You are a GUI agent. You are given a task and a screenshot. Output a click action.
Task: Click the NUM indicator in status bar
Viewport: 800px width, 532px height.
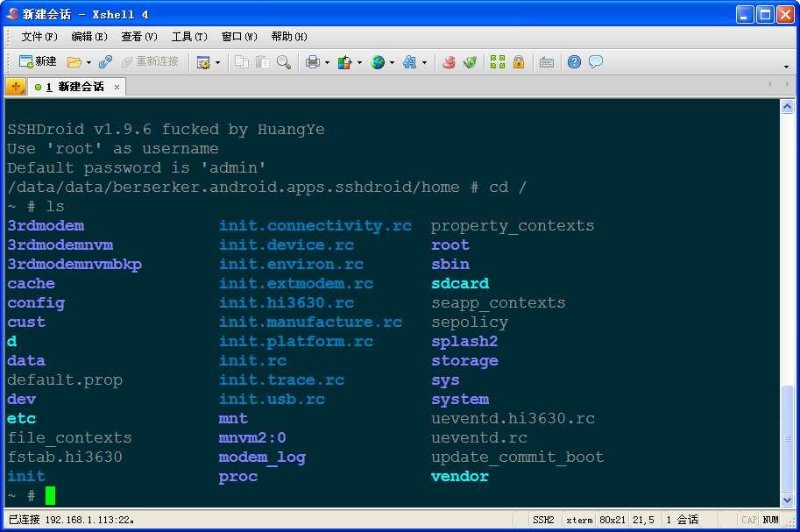click(x=770, y=520)
